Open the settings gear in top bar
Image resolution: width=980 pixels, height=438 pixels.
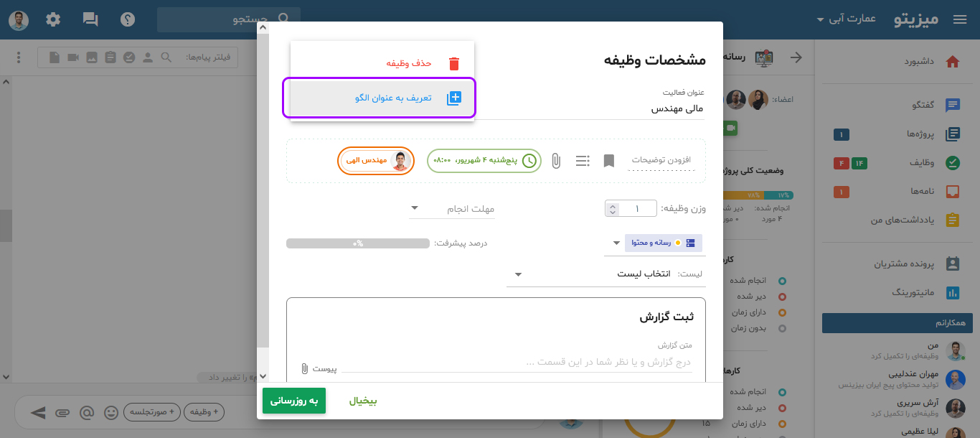(x=53, y=19)
